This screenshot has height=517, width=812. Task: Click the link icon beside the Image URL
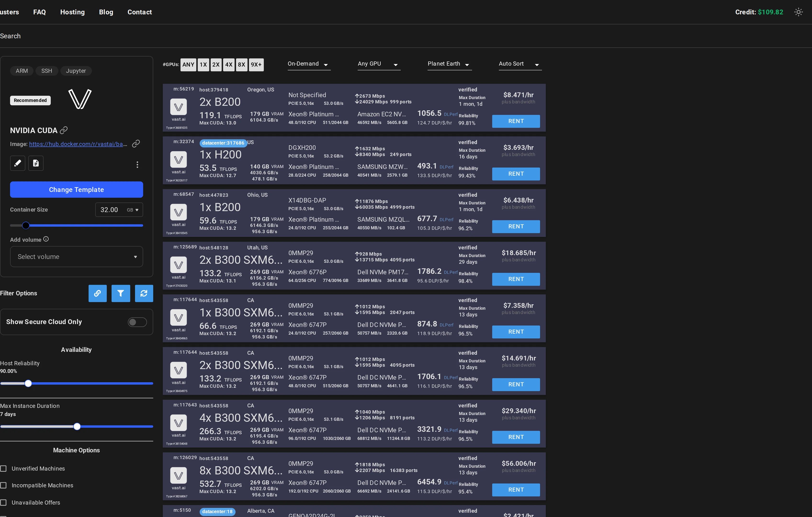[136, 144]
